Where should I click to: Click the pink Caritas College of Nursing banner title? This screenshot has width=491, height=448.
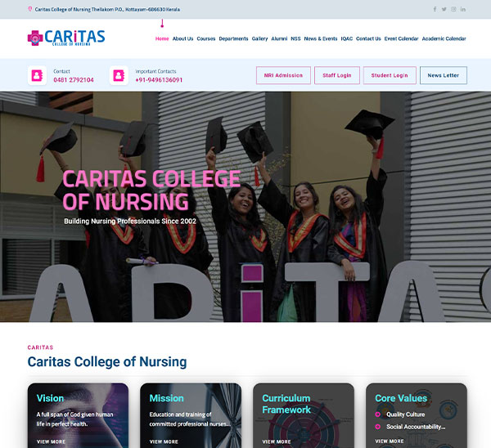click(x=151, y=190)
